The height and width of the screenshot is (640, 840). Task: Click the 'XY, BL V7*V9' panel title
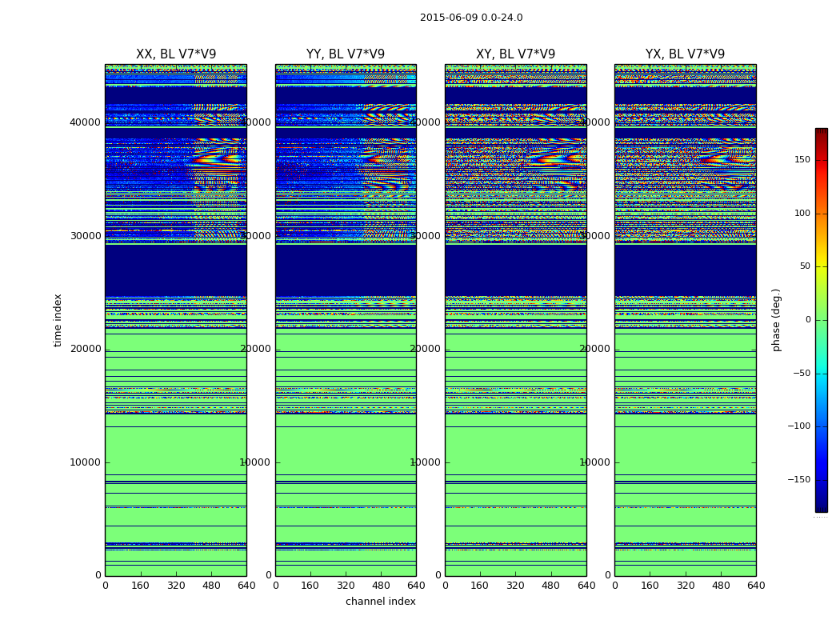pos(515,54)
